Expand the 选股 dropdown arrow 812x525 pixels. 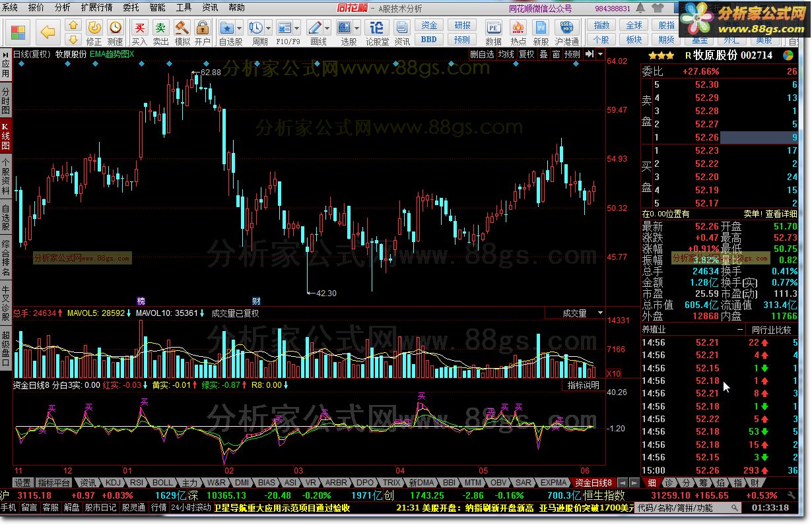tap(357, 28)
